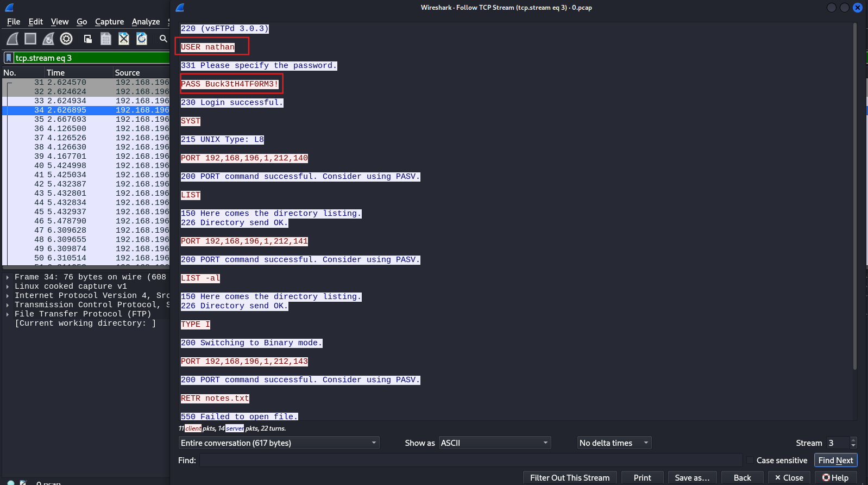
Task: Open capture options gear icon
Action: [x=66, y=39]
